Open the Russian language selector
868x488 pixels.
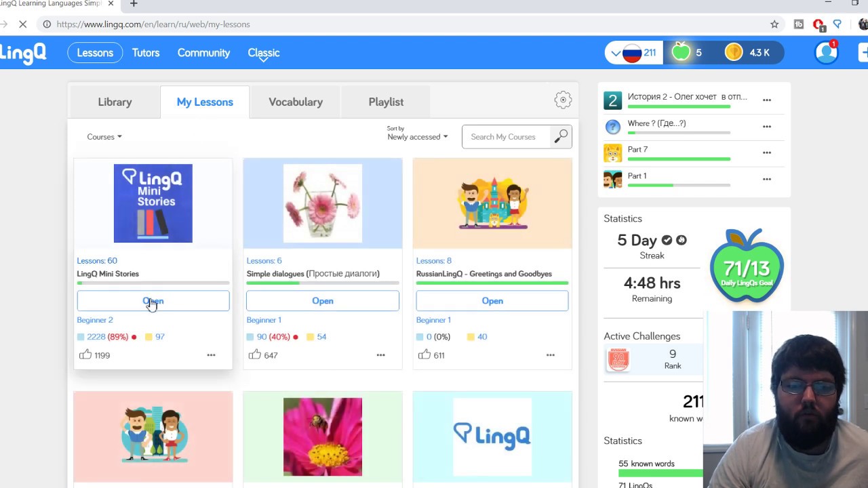click(x=634, y=52)
